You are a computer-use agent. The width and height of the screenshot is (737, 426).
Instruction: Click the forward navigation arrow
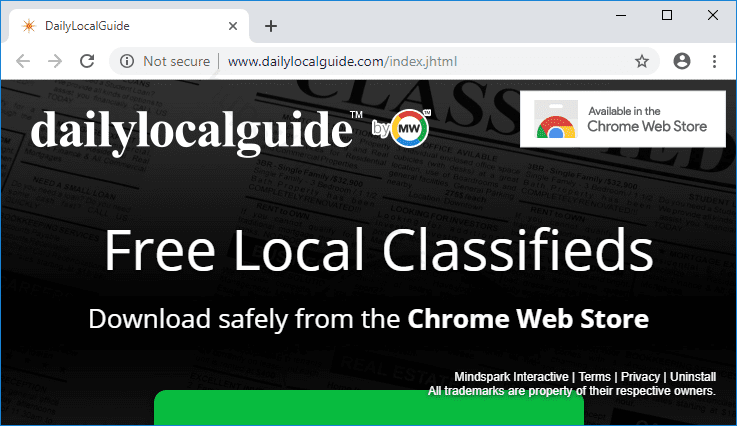click(x=55, y=61)
